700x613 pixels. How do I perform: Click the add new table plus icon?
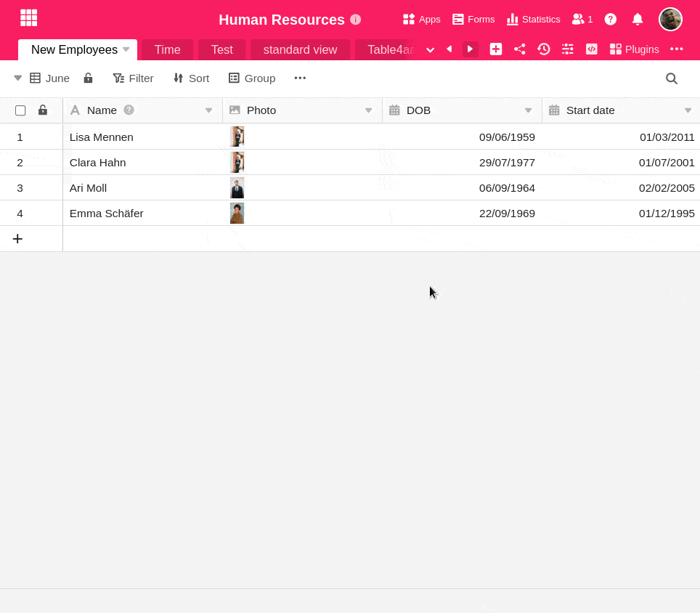coord(496,49)
